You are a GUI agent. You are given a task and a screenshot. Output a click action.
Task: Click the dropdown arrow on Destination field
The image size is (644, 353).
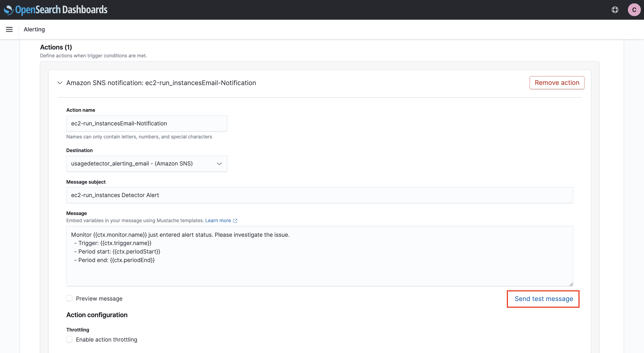(x=219, y=164)
